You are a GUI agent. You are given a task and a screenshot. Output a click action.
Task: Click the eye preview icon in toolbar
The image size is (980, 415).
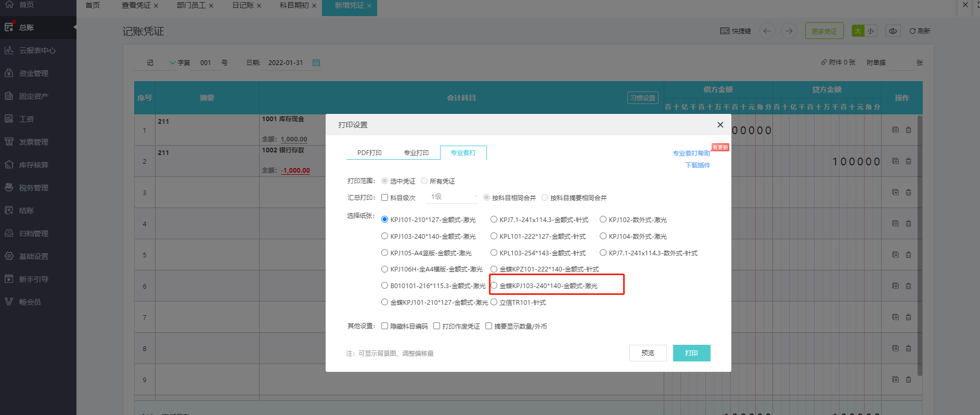click(x=893, y=31)
